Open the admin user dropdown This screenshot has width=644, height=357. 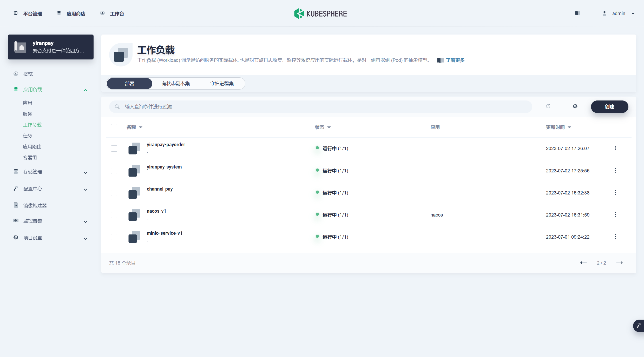coord(619,14)
